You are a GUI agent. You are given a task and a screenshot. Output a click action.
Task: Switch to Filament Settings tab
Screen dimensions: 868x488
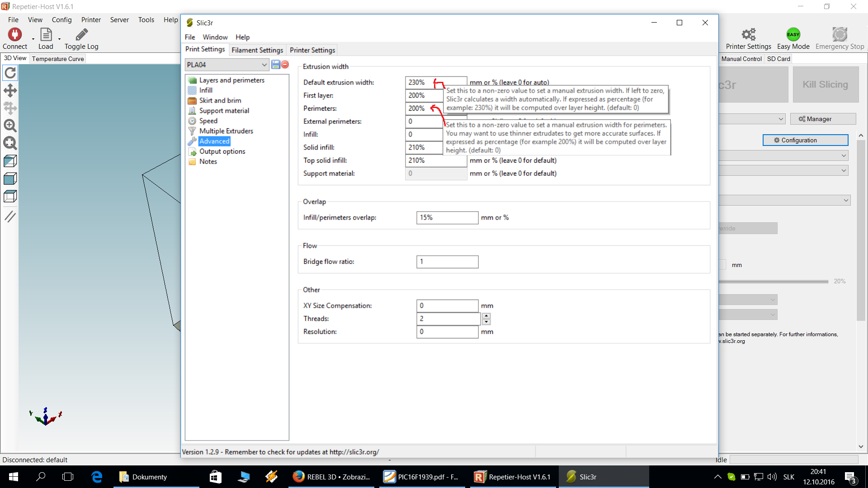257,50
